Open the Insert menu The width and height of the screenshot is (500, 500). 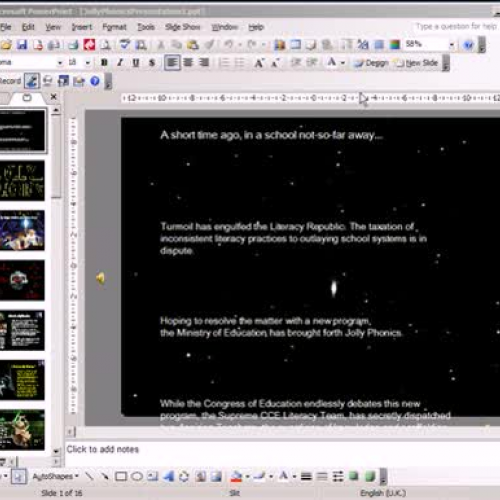[x=82, y=27]
